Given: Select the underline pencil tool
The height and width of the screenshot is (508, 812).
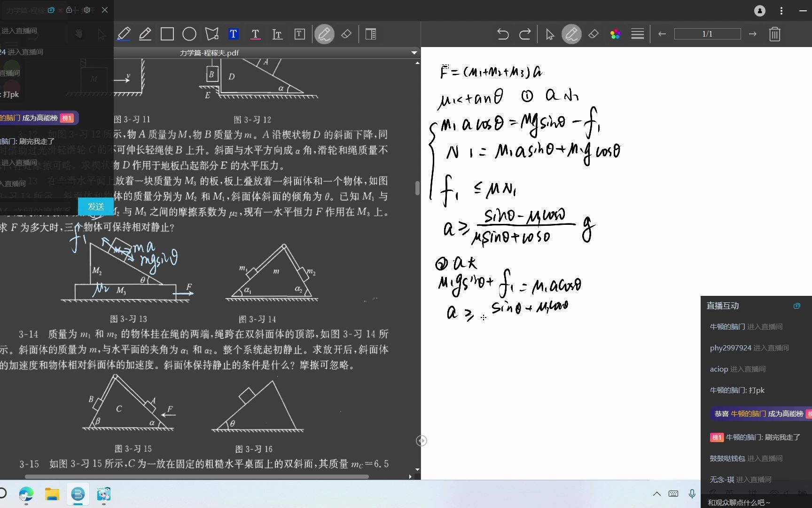Looking at the screenshot, I should coord(145,34).
